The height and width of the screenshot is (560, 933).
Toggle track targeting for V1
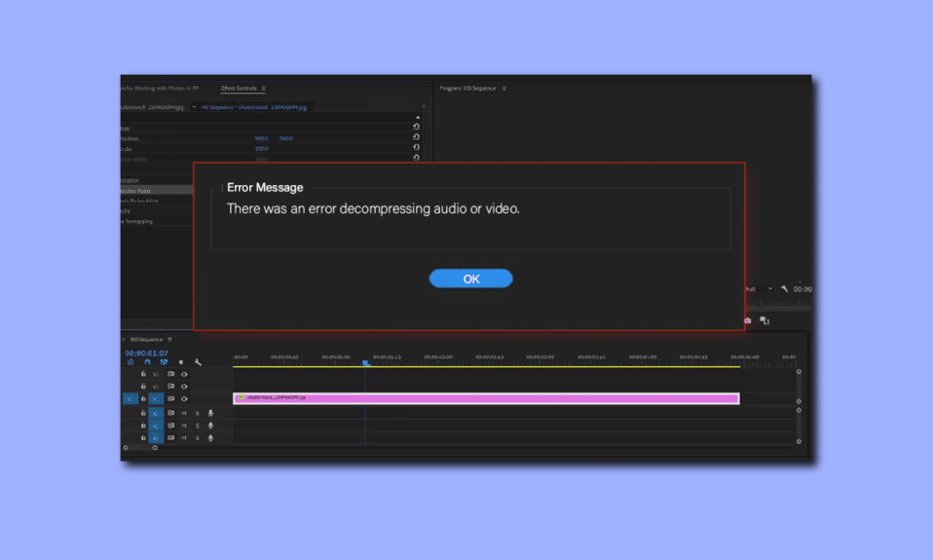point(156,398)
